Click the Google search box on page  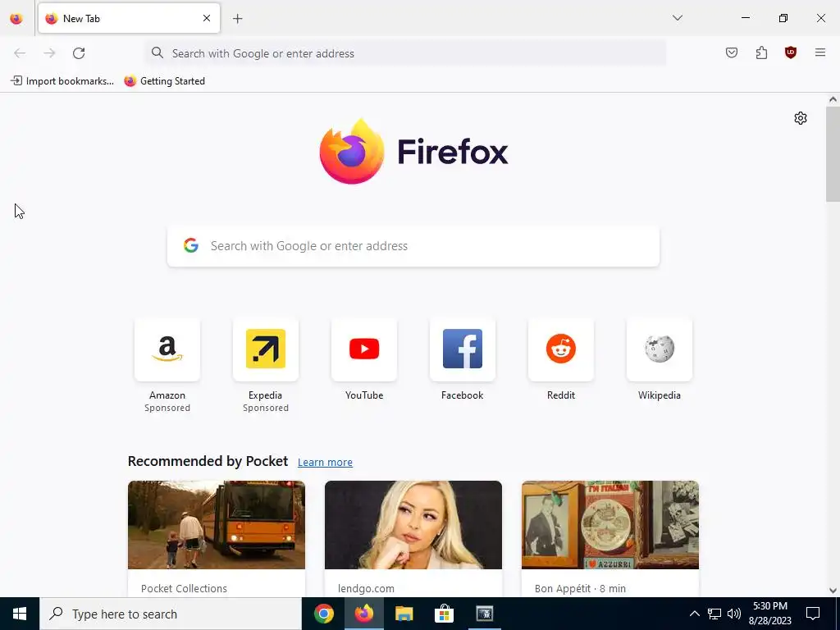click(413, 246)
